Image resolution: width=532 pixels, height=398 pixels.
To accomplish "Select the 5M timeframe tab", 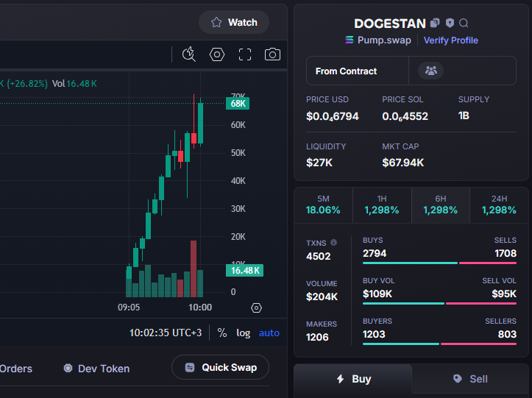I will click(323, 205).
